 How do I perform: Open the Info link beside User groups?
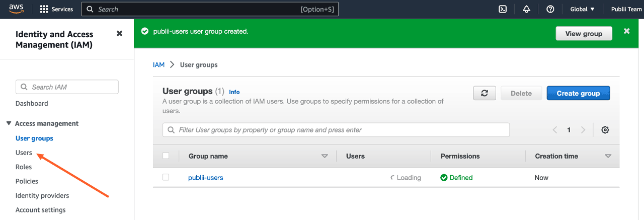click(x=234, y=92)
